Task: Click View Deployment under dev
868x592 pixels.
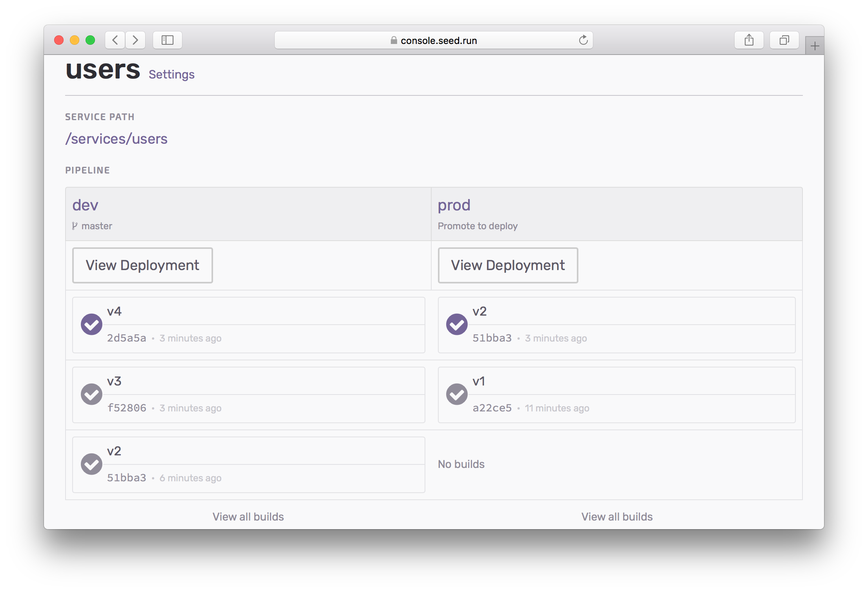Action: point(142,265)
